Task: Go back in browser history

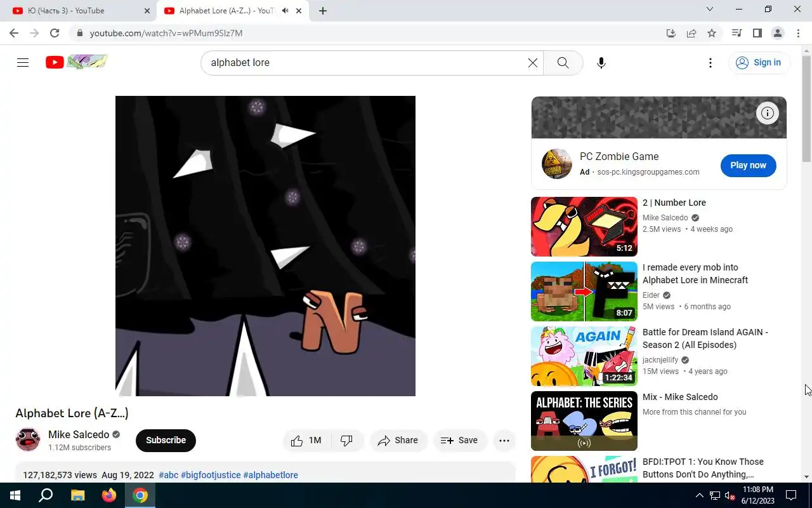Action: [x=14, y=33]
